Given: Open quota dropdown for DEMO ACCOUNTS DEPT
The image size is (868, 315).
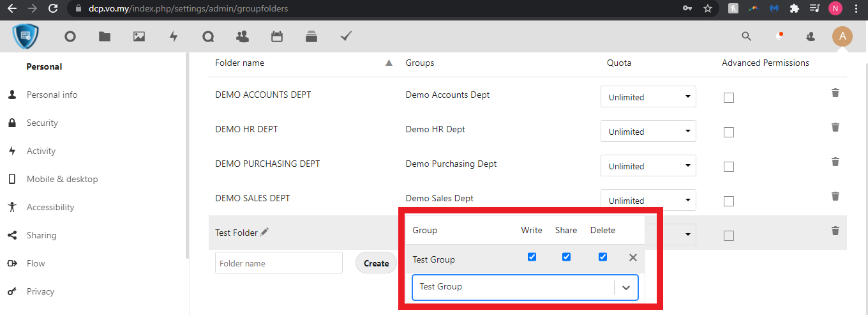Looking at the screenshot, I should tap(648, 97).
